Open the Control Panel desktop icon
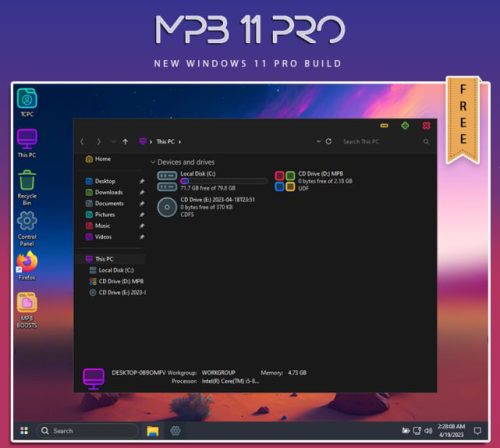Image resolution: width=500 pixels, height=448 pixels. 27,229
